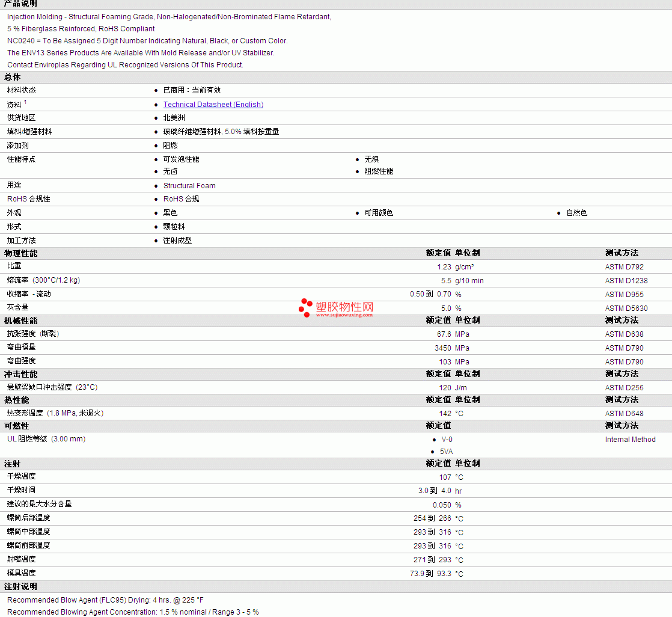Select the 5.5 g/10 min melt flow value
The image size is (672, 617).
click(462, 280)
